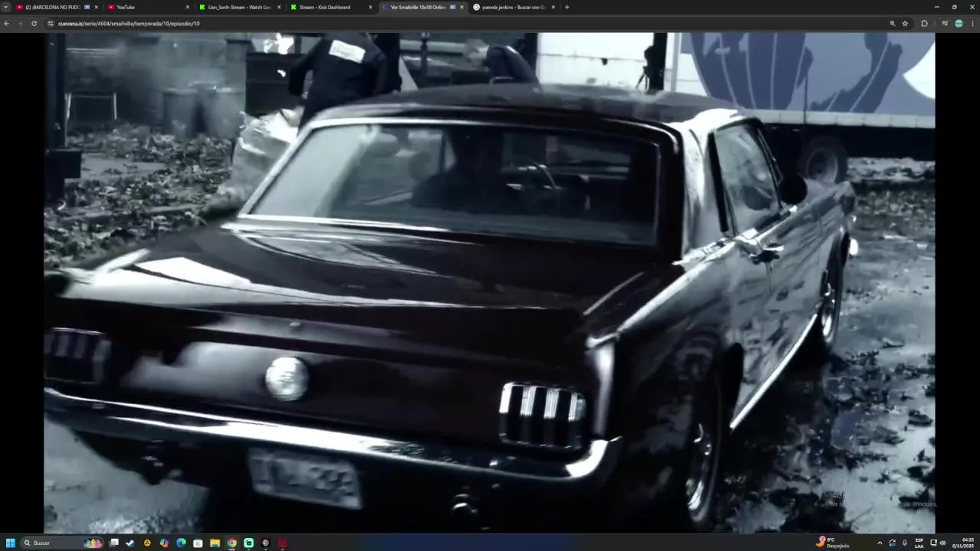
Task: Open the Windows Start menu
Action: pos(11,543)
